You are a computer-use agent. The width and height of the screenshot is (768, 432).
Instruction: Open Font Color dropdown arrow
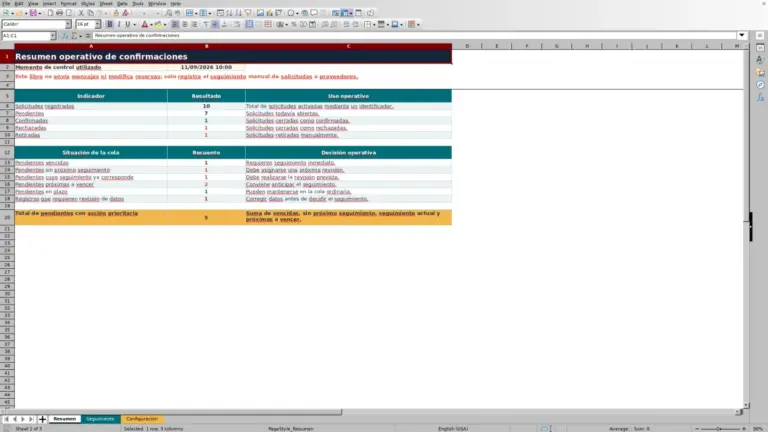[x=151, y=24]
